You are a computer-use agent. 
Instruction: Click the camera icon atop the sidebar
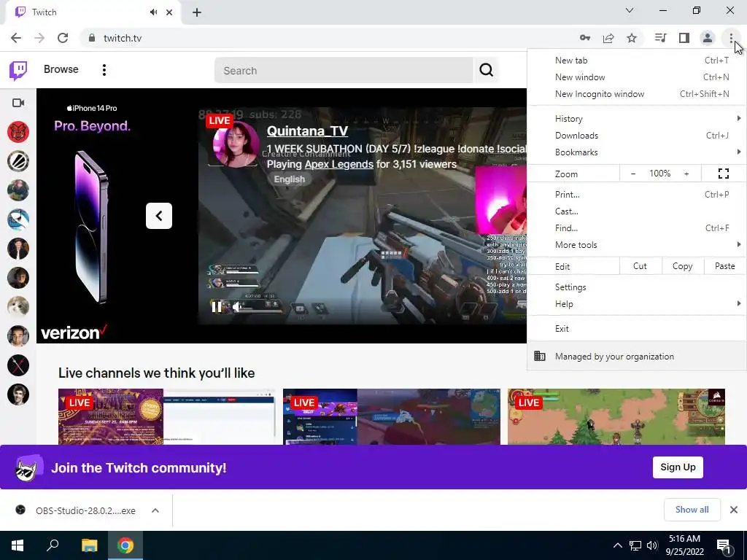tap(18, 103)
